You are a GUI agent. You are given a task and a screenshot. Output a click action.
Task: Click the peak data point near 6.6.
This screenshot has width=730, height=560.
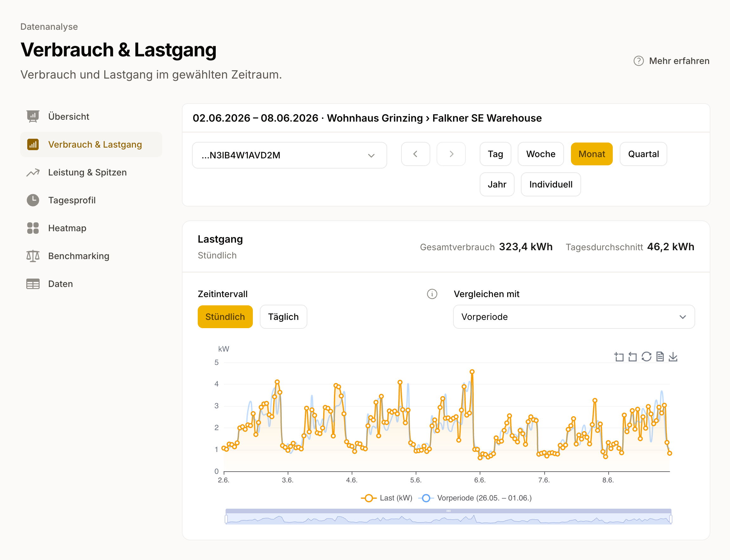(472, 372)
